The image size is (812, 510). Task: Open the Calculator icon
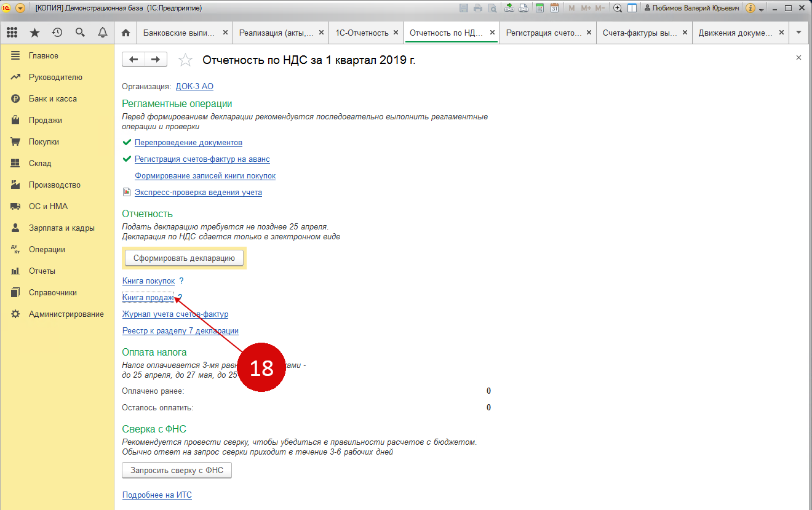pos(540,8)
